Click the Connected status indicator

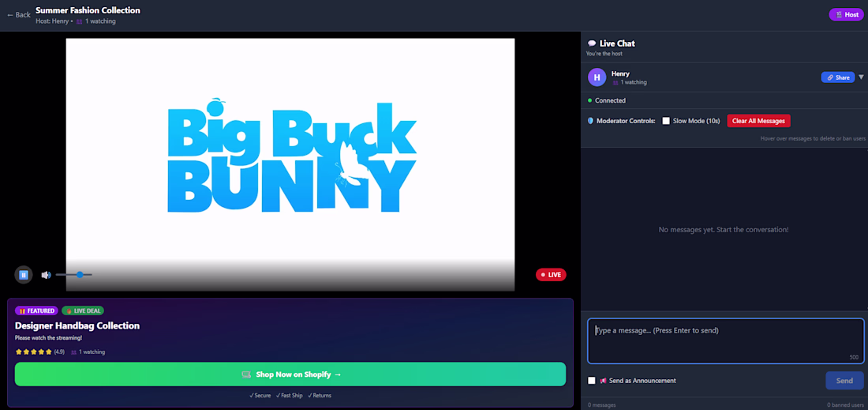click(606, 100)
